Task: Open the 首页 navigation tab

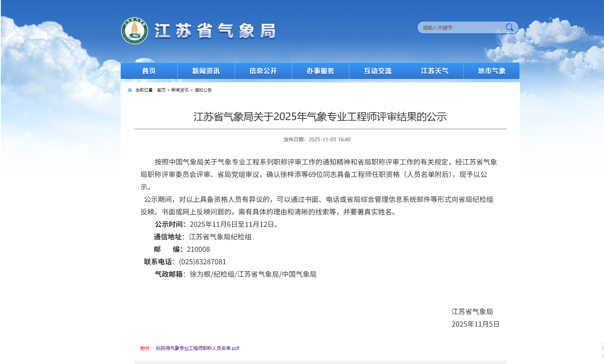Action: click(149, 71)
